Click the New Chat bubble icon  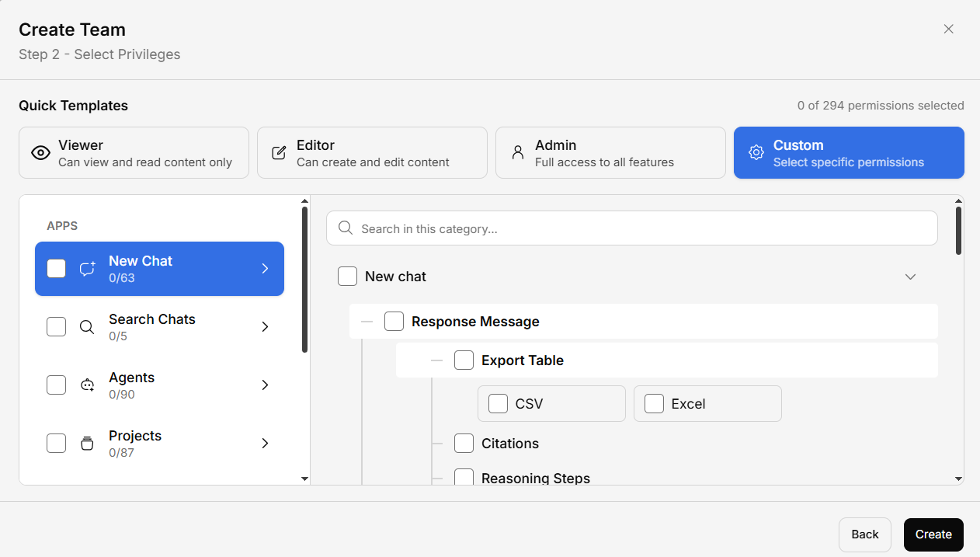point(88,269)
